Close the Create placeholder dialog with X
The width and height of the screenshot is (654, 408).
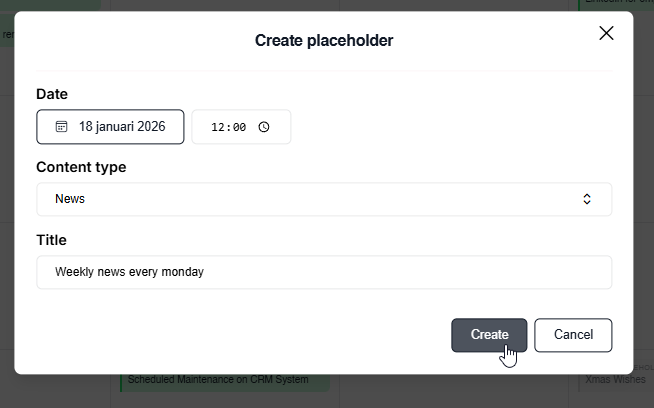606,33
